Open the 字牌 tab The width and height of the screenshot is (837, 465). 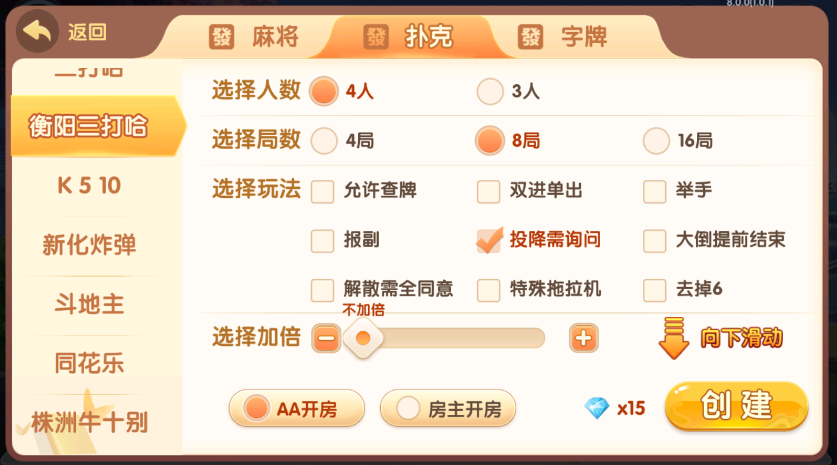tap(583, 38)
